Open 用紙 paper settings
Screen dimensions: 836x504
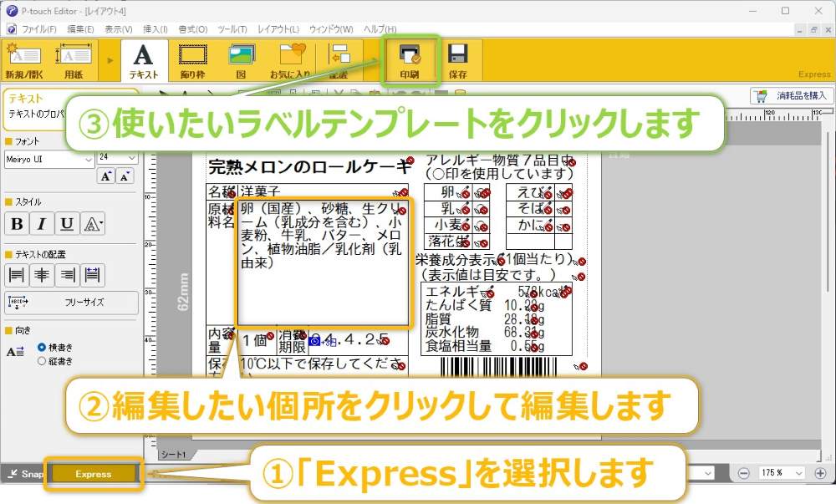coord(72,59)
